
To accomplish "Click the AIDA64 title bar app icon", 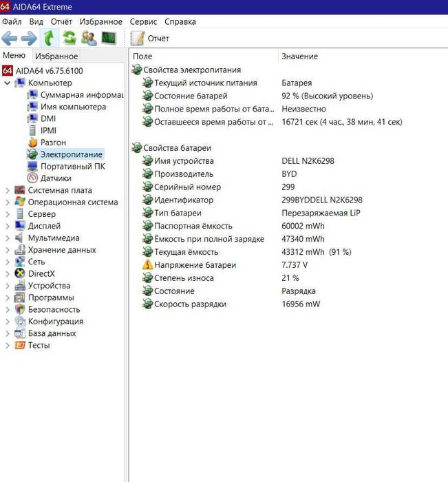I will tap(6, 7).
